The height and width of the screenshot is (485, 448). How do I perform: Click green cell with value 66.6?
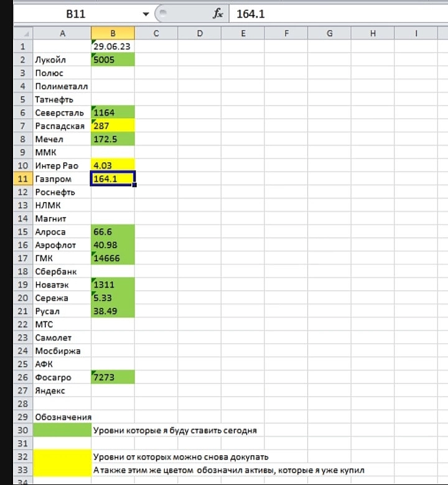click(x=113, y=232)
